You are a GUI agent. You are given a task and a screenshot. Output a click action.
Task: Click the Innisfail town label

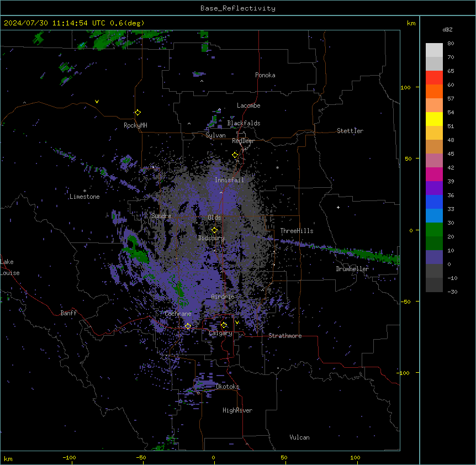click(229, 180)
